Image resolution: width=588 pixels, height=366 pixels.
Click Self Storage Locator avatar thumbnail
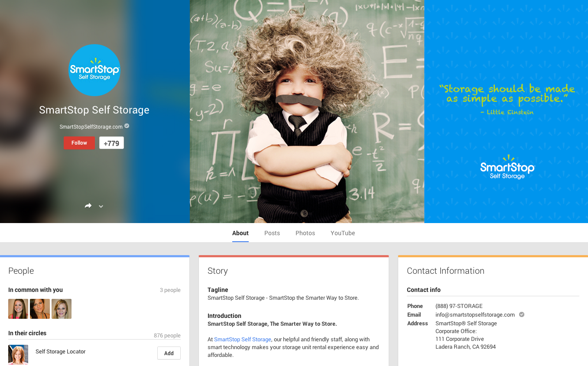click(x=18, y=354)
